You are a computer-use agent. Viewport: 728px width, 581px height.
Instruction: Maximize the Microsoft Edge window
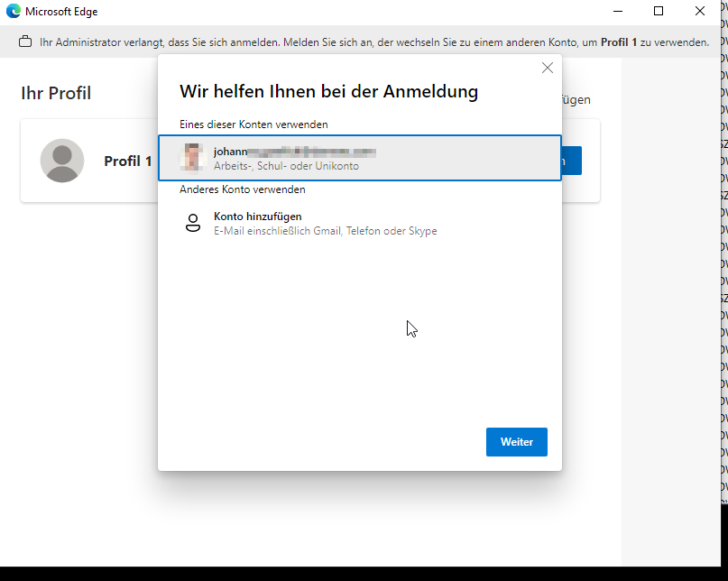coord(659,11)
